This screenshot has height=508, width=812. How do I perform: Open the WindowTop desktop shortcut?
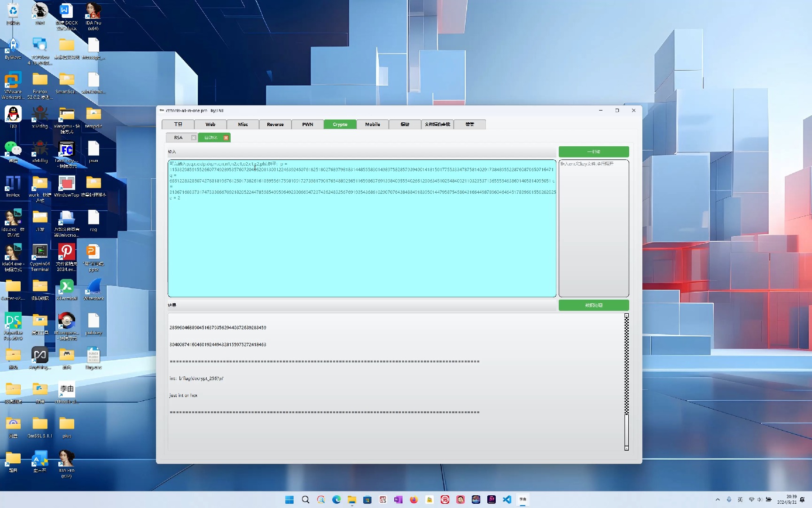coord(67,186)
